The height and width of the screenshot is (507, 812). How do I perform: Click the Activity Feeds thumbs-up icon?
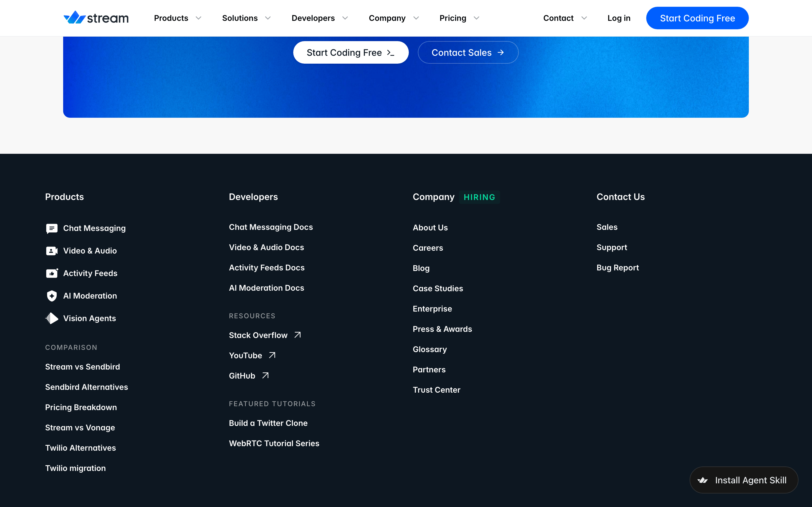click(52, 273)
